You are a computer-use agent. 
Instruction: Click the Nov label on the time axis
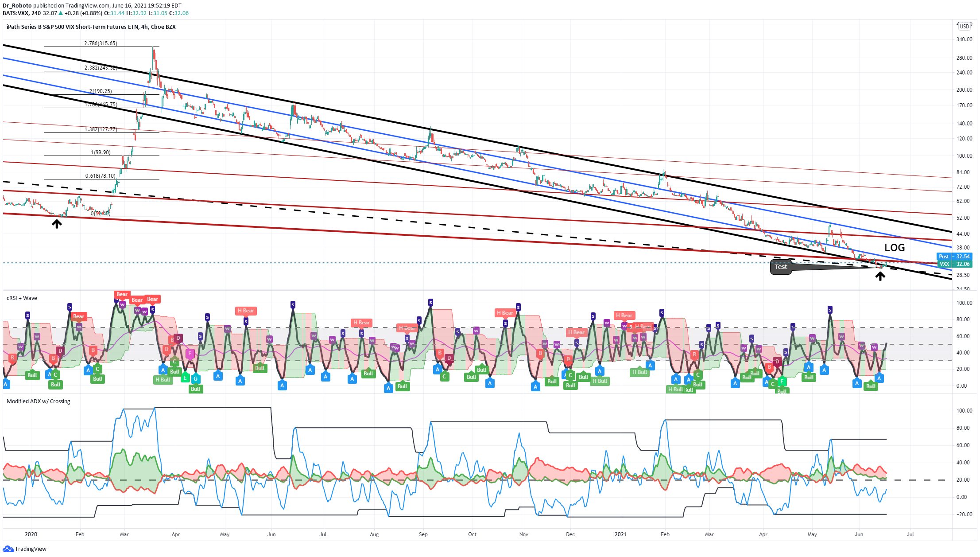pos(524,534)
